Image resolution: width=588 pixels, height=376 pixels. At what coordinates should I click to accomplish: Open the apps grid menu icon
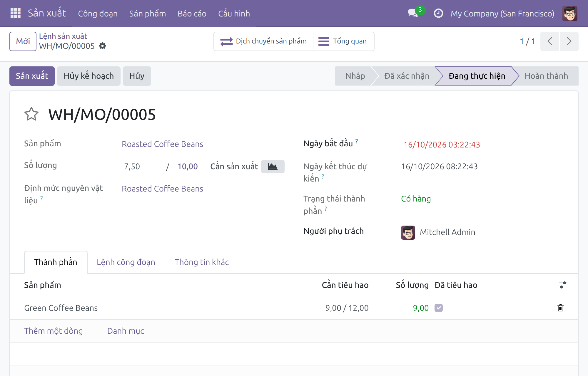point(15,13)
